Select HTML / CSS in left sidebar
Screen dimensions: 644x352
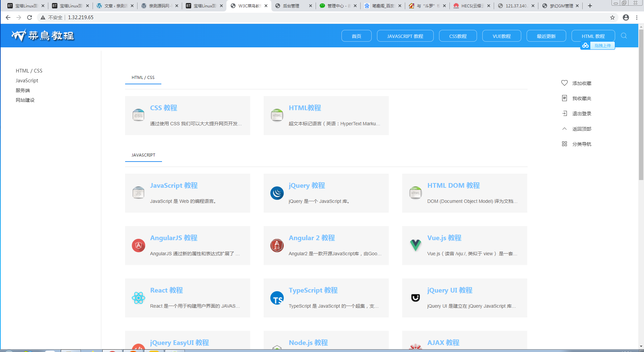(29, 71)
